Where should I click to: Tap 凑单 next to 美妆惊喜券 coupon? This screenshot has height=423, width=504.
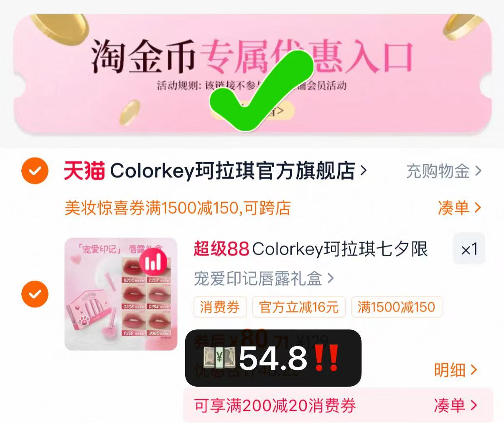tap(459, 208)
